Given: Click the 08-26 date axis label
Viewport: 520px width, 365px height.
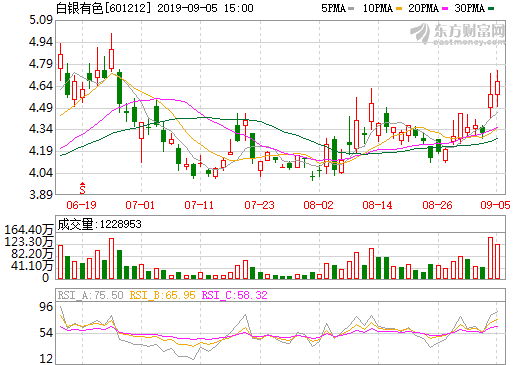Looking at the screenshot, I should tap(437, 205).
